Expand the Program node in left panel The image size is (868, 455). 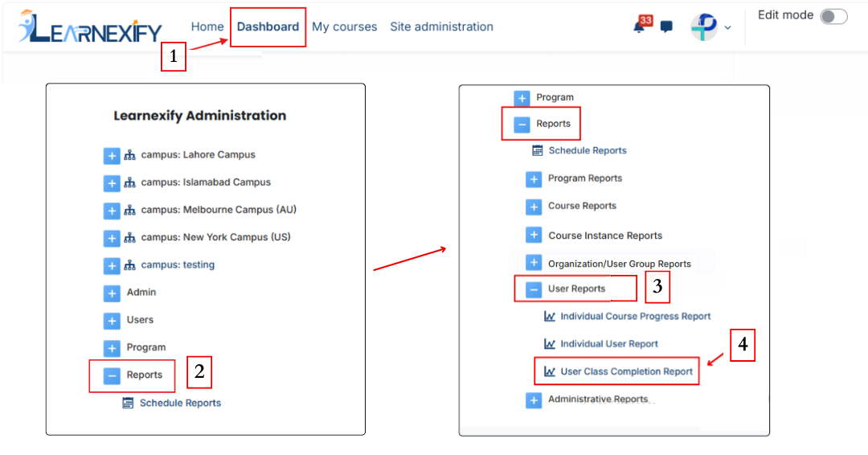(x=112, y=348)
